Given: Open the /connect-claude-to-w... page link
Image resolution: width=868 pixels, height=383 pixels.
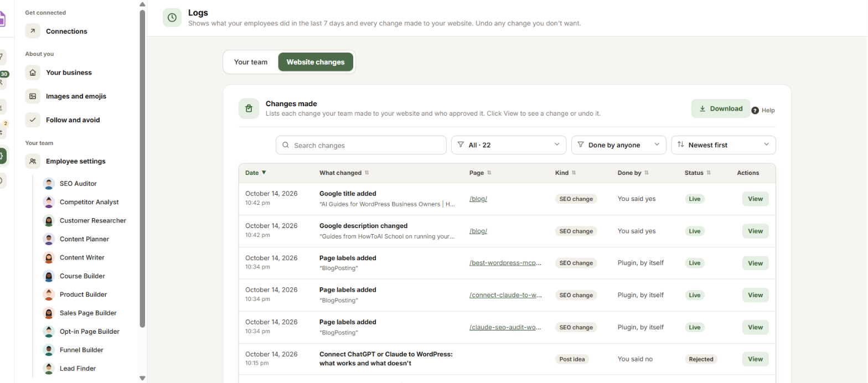Looking at the screenshot, I should click(505, 295).
